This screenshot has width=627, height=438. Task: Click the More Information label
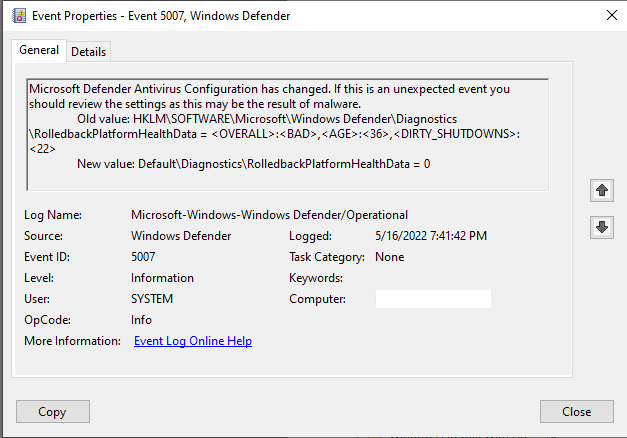72,341
